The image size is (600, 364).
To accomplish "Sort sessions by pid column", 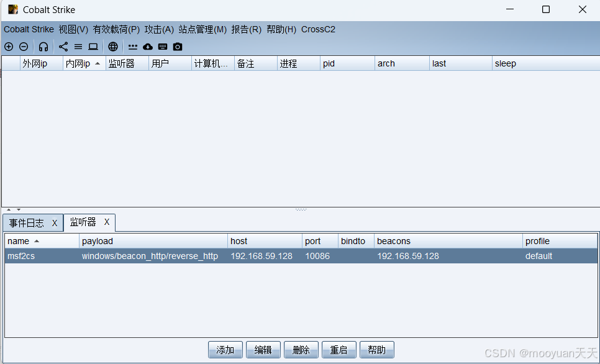I will [347, 63].
